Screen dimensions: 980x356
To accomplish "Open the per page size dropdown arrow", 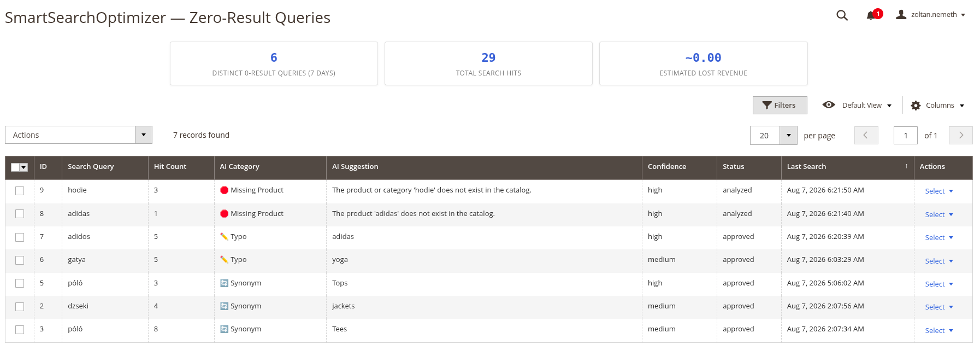I will 788,136.
